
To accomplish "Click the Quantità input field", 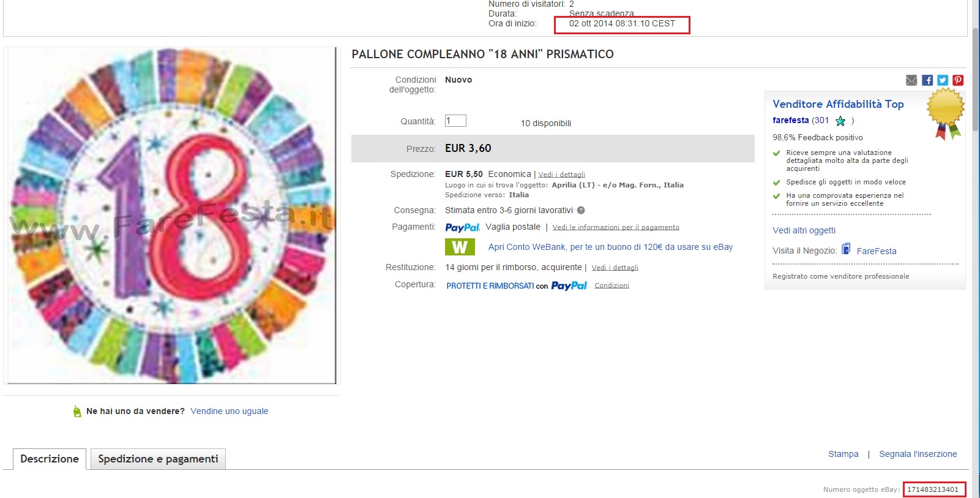I will 455,121.
